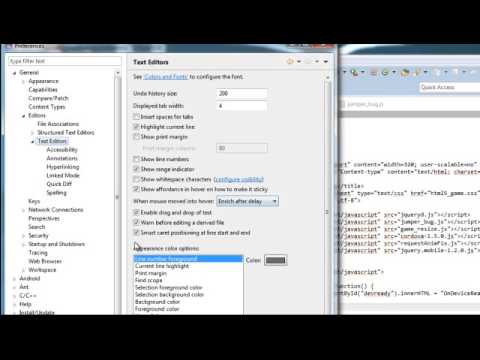The width and height of the screenshot is (480, 360).
Task: Click the back navigation arrow in Preferences header
Action: (290, 62)
